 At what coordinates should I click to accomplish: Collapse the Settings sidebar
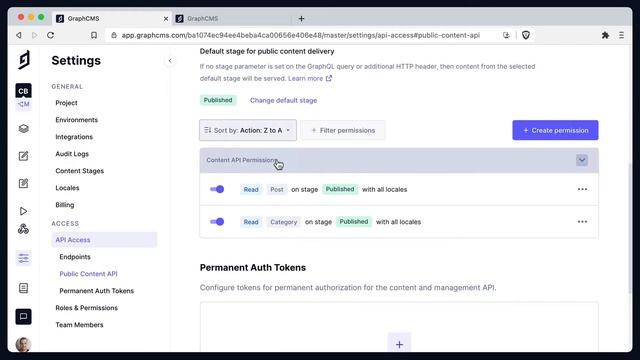(170, 61)
